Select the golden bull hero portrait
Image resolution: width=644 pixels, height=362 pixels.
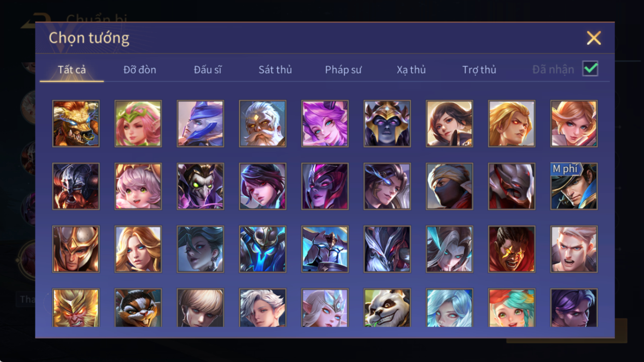76,124
